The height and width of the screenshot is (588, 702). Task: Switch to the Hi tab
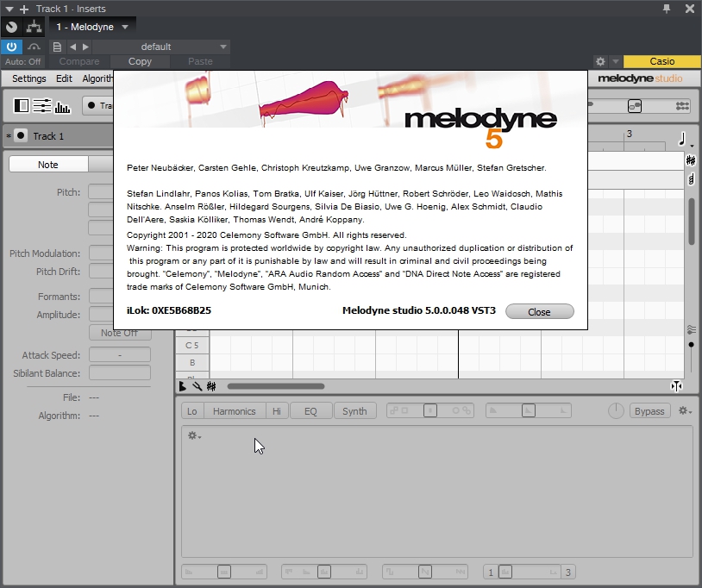[277, 411]
